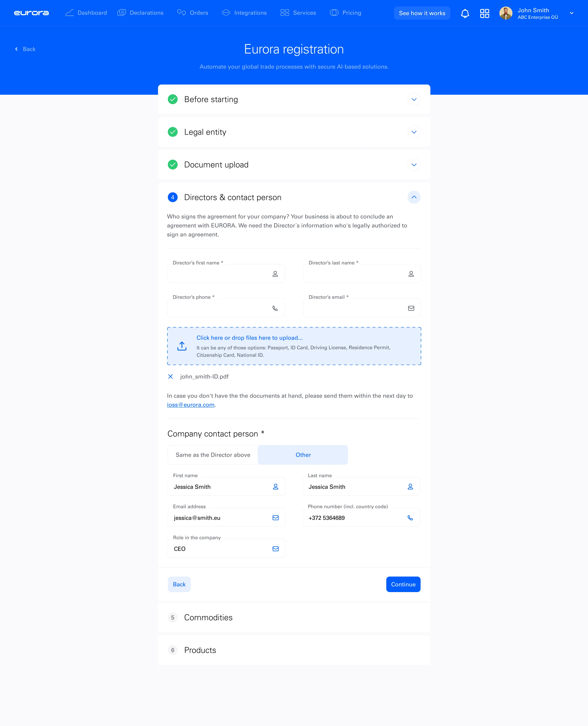Click phone icon in Director's phone field
The image size is (588, 726).
tap(275, 308)
